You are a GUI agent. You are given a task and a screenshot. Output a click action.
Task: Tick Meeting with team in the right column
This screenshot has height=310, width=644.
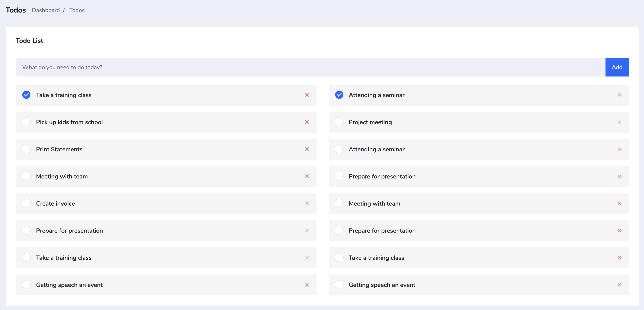[x=339, y=203]
